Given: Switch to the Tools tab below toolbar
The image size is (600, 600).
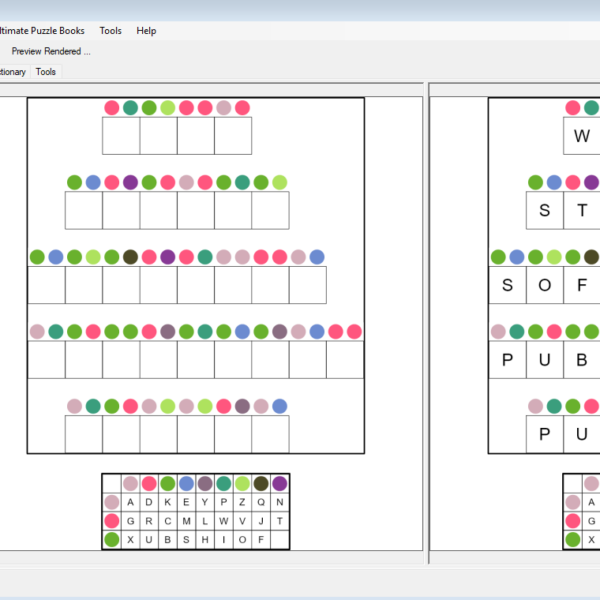Looking at the screenshot, I should 46,72.
